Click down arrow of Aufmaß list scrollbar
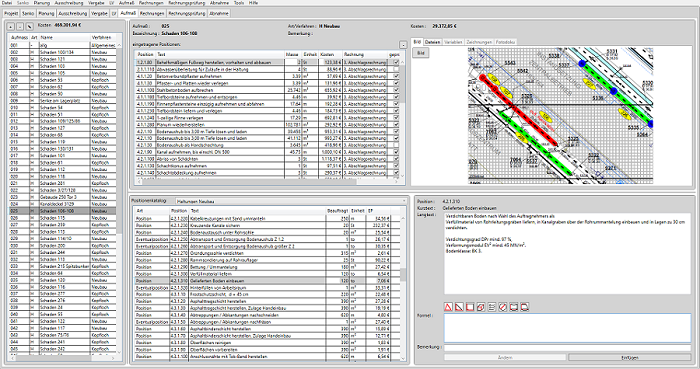This screenshot has width=700, height=369. click(x=119, y=352)
